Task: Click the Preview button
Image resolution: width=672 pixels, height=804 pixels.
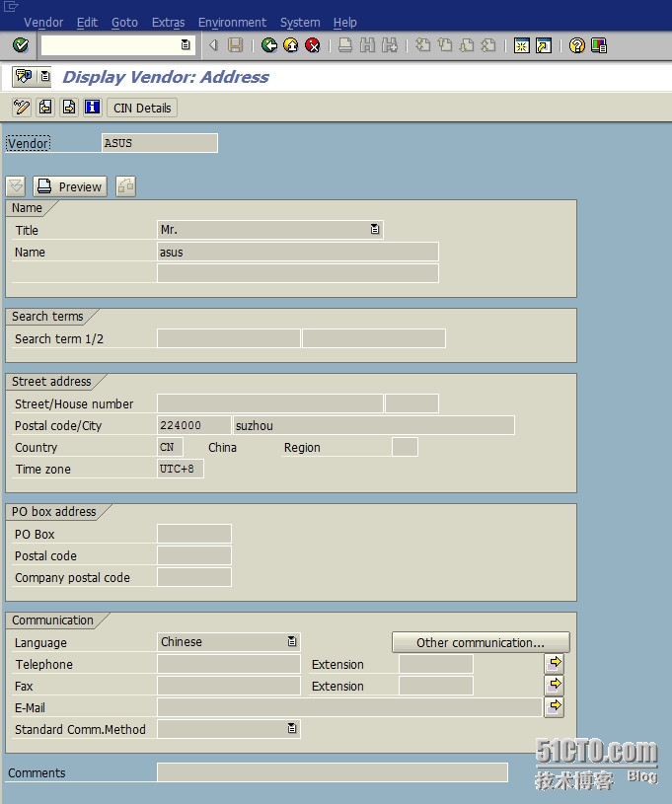Action: click(70, 186)
